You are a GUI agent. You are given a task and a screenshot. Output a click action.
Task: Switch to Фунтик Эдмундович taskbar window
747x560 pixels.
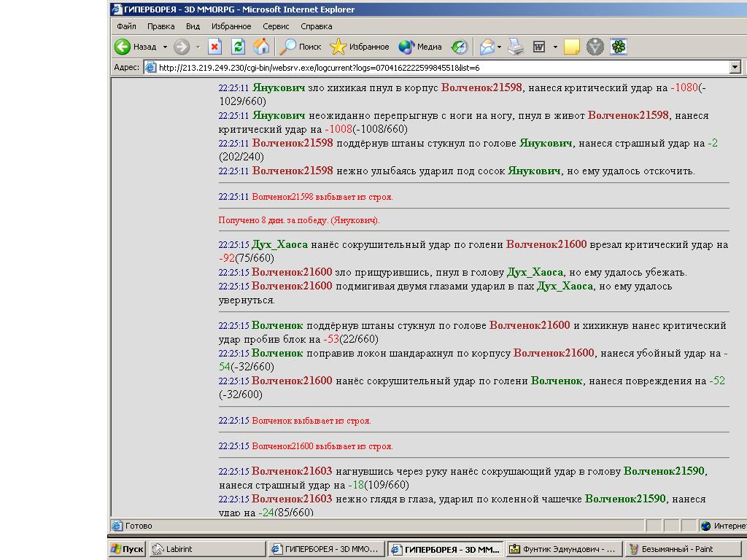click(564, 549)
